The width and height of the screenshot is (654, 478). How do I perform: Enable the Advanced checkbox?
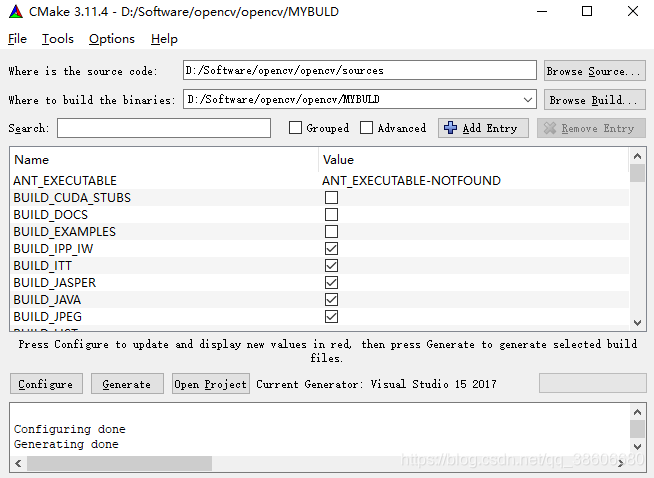(x=366, y=128)
